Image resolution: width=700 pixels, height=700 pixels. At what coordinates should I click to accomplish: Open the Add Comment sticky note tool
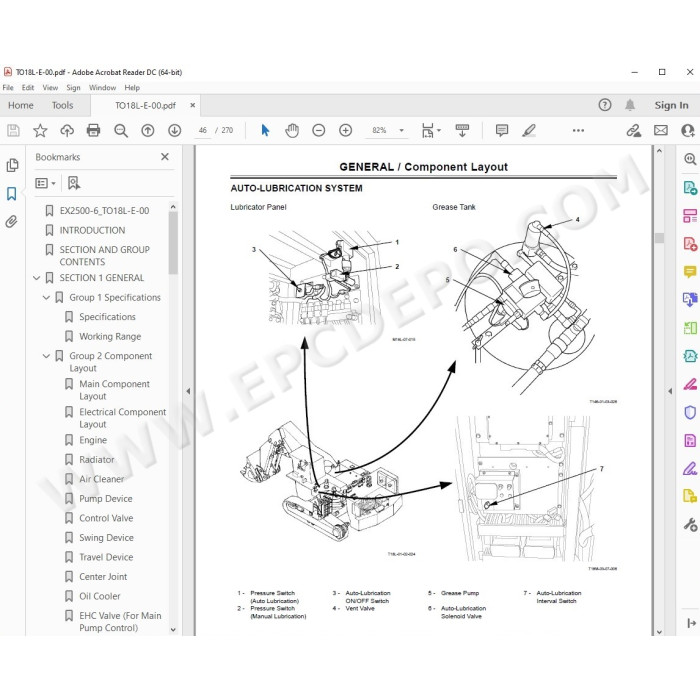502,130
